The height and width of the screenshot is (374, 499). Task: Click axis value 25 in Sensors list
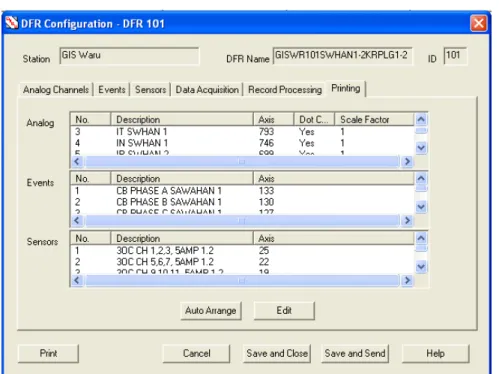[x=264, y=250]
